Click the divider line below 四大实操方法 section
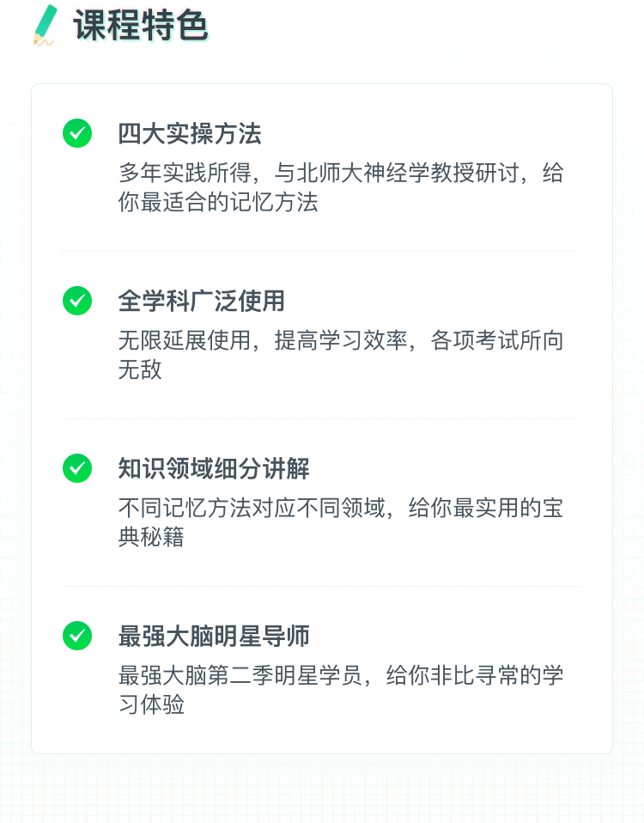Screen dimensions: 644x823 [x=322, y=252]
